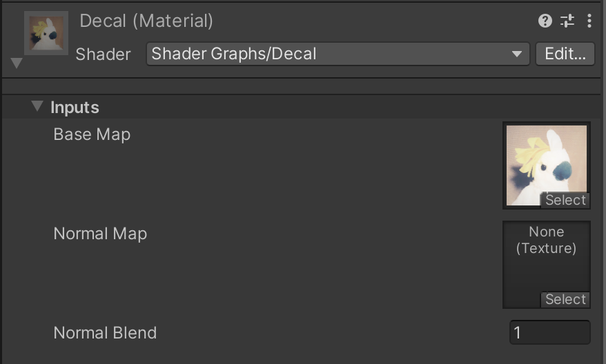Image resolution: width=606 pixels, height=364 pixels.
Task: Open the three-dot context menu for Decal material
Action: [x=589, y=21]
